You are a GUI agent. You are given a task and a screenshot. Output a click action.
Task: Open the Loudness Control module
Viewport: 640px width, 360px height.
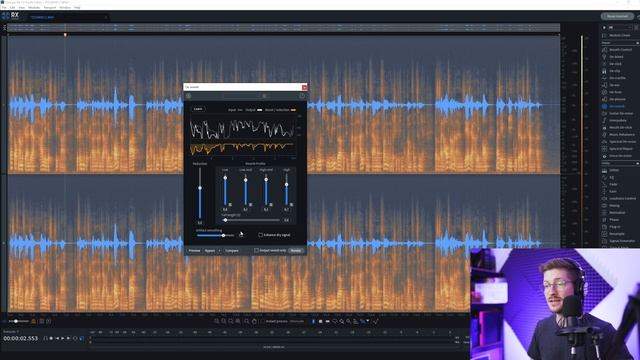tap(622, 199)
